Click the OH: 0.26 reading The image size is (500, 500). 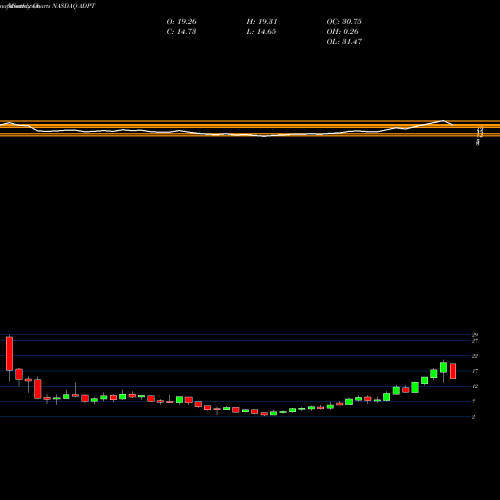click(x=342, y=31)
